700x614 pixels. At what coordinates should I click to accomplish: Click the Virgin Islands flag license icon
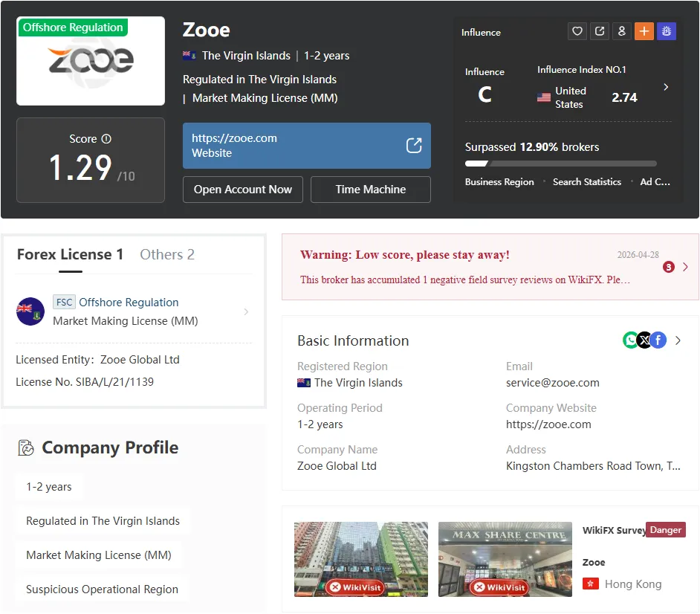[30, 311]
